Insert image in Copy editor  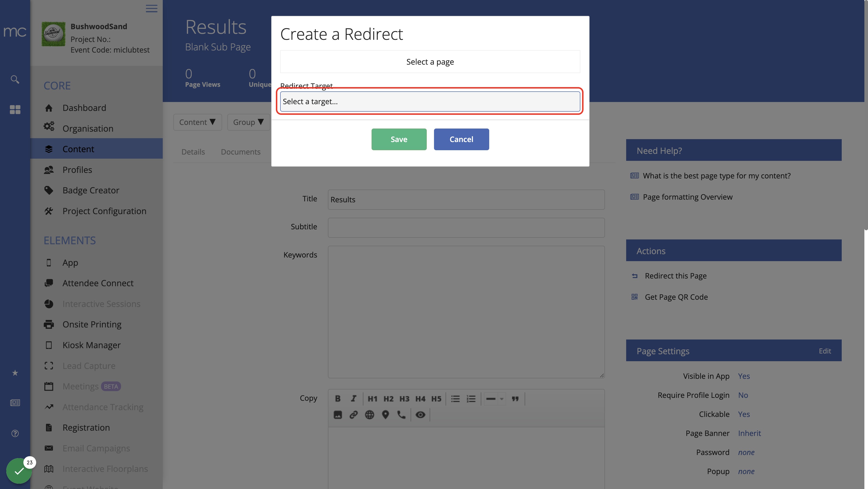[338, 415]
